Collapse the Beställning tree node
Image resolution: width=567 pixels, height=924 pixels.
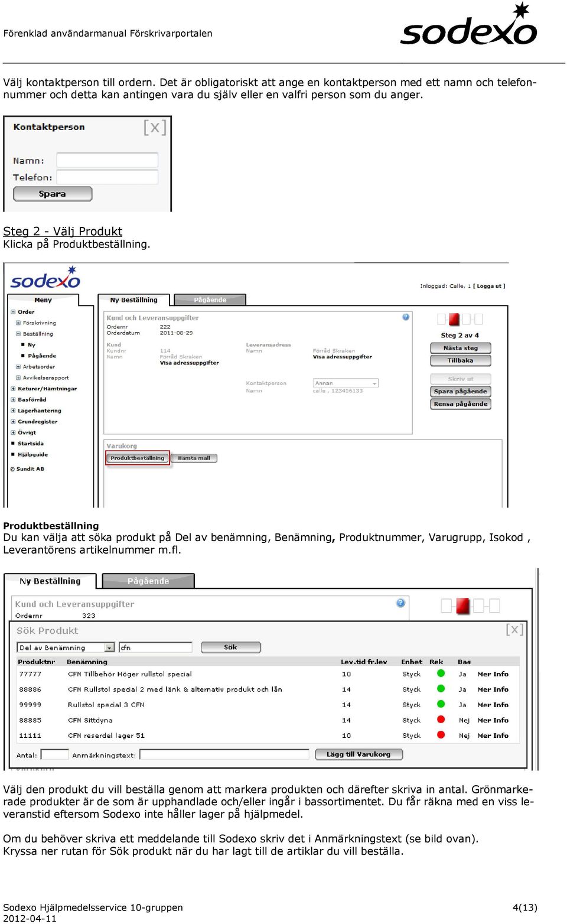[18, 334]
